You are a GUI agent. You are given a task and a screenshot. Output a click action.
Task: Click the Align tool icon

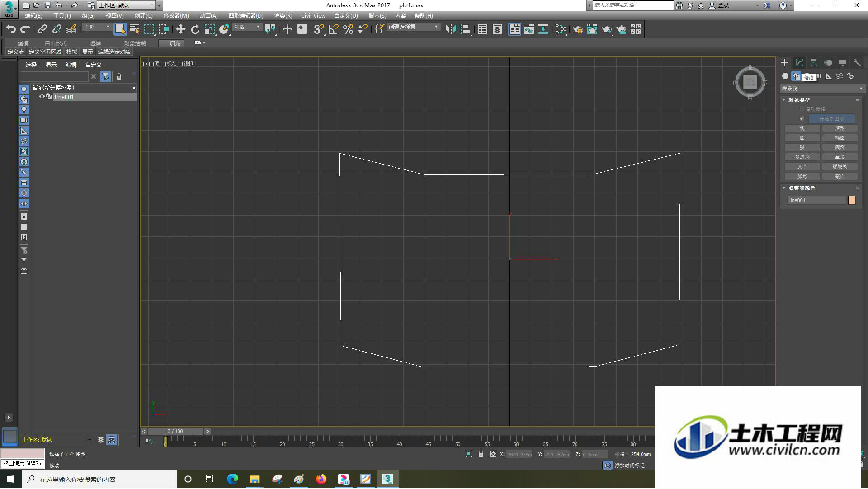coord(465,29)
